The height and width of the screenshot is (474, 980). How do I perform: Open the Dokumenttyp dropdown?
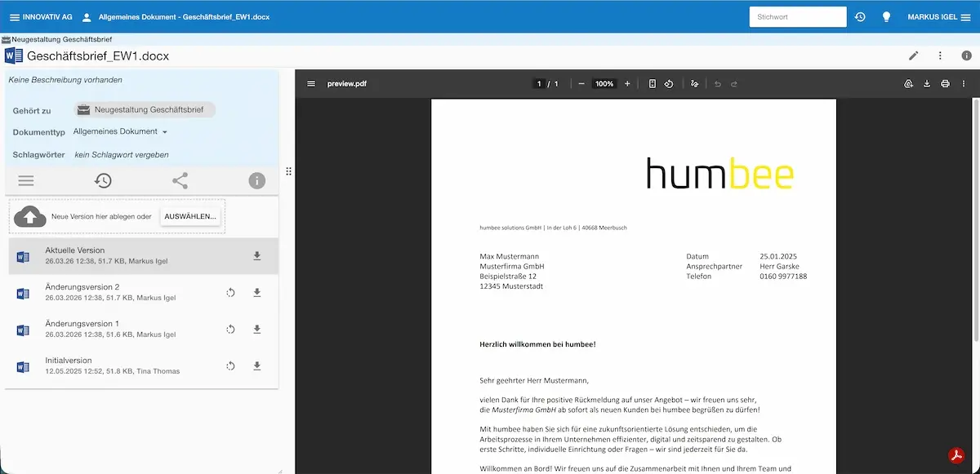119,131
